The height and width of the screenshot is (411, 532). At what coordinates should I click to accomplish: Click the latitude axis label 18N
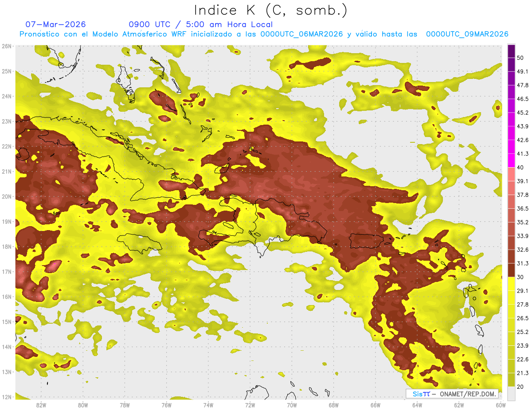tap(7, 247)
